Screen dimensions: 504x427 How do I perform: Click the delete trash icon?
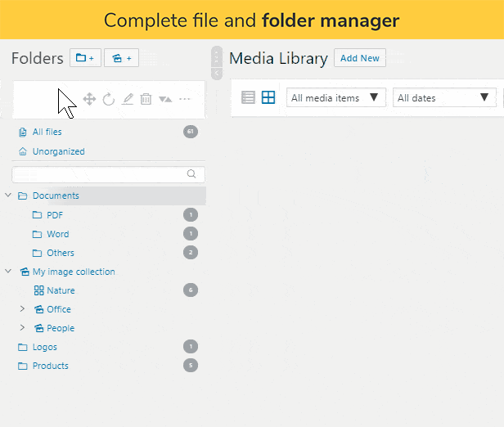146,99
